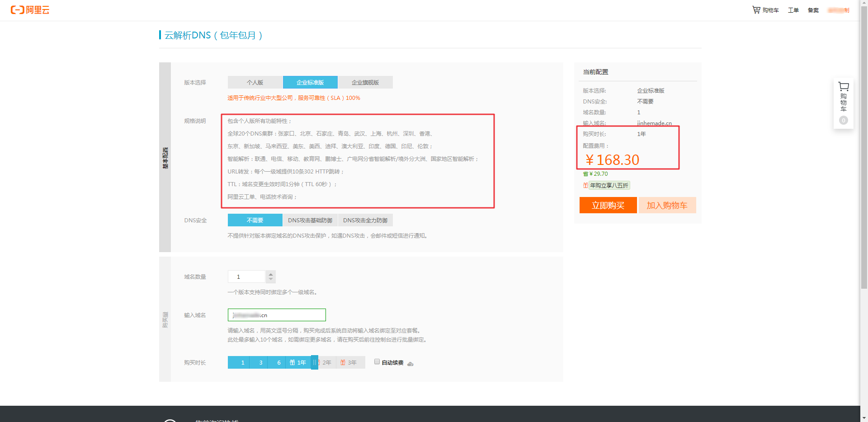Click the gift icon beside 年购立享八五折

click(x=585, y=185)
